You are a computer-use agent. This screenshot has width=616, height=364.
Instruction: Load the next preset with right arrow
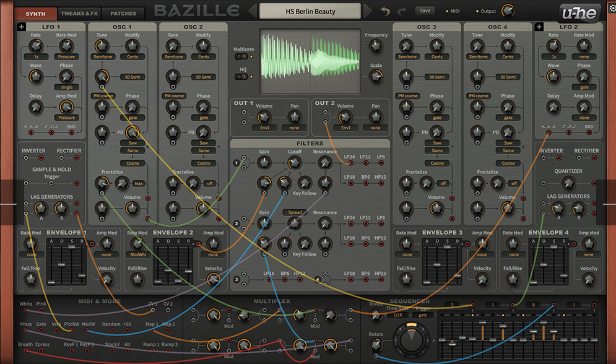(x=368, y=11)
